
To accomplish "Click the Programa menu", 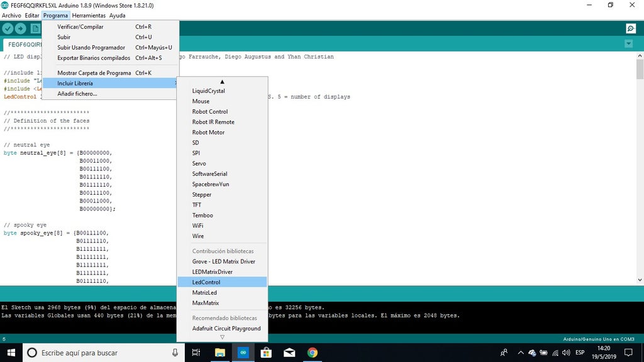I will pyautogui.click(x=55, y=15).
